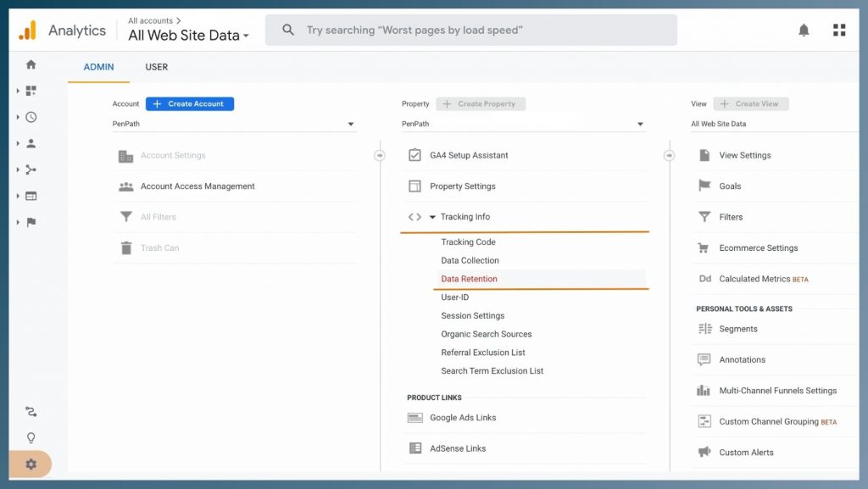Viewport: 868px width, 489px height.
Task: Open the All Web Site Data view dropdown
Action: click(775, 124)
